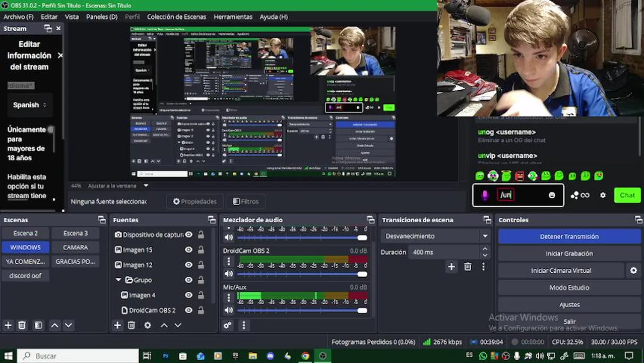Open virtual camera settings gear
Screen dimensions: 644x363
point(634,271)
